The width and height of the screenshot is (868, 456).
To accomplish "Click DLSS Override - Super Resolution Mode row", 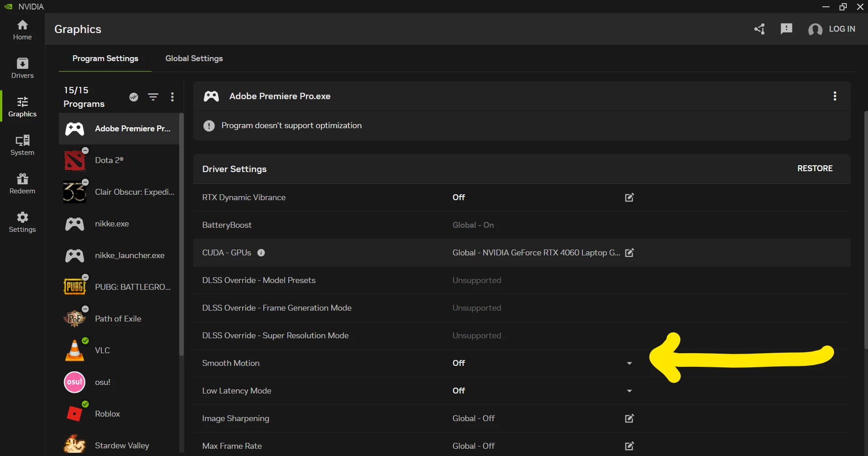I will tap(522, 336).
